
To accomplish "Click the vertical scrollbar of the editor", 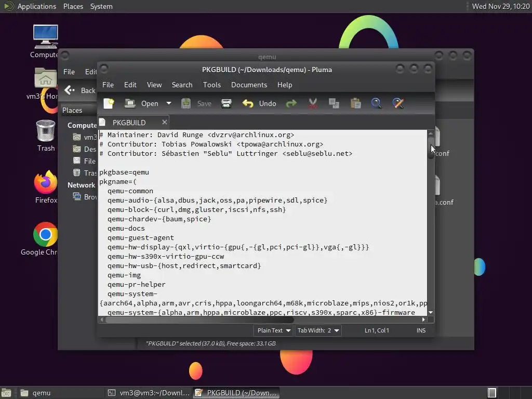I will click(x=431, y=222).
